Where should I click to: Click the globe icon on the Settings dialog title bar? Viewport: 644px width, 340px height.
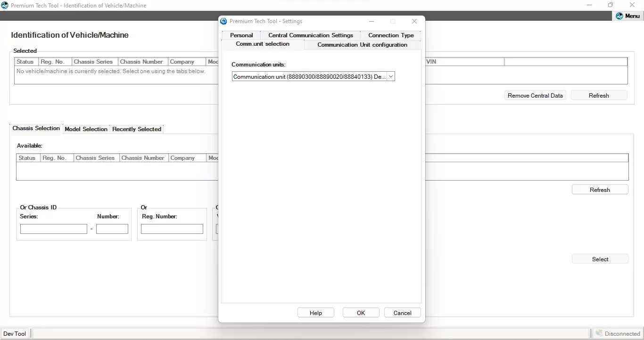223,21
